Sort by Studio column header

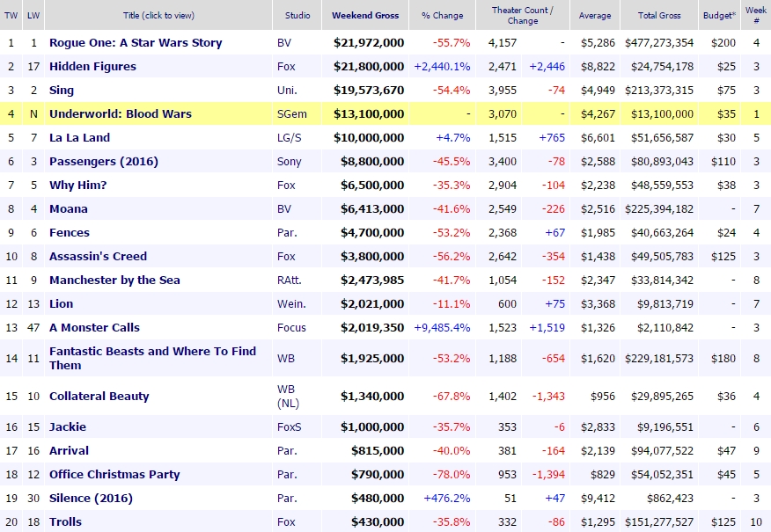coord(297,15)
